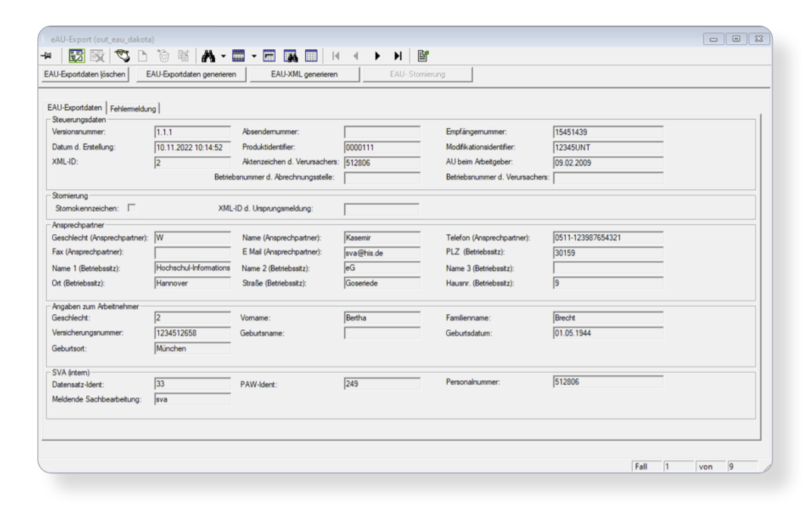The image size is (812, 510).
Task: Click the green checkmark save icon
Action: [76, 56]
